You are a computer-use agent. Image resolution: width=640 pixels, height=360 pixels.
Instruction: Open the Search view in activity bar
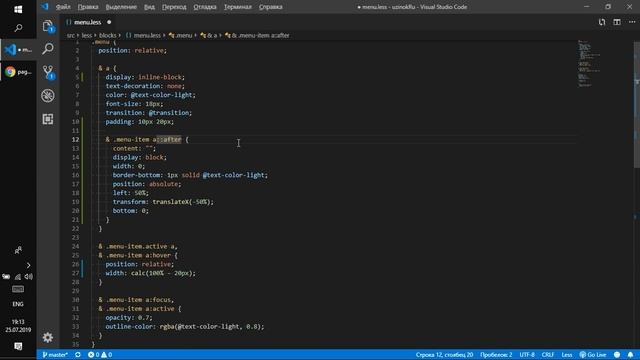[x=48, y=49]
